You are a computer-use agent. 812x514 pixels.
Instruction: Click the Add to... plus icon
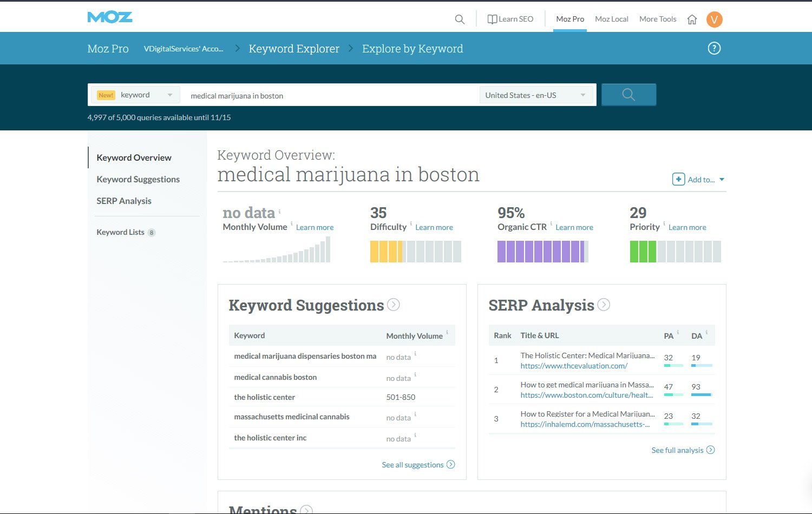tap(678, 179)
